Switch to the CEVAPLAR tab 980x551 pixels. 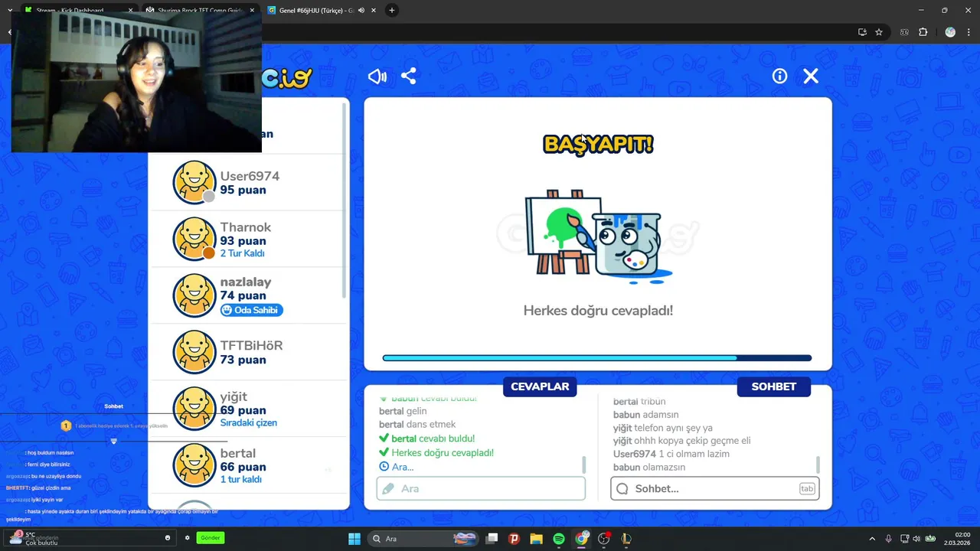pos(540,386)
